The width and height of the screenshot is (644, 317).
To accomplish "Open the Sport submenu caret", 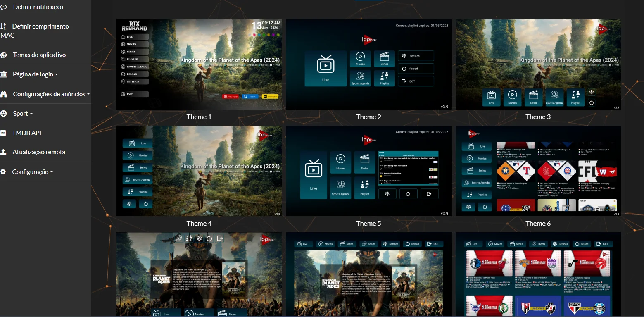I will click(x=31, y=114).
